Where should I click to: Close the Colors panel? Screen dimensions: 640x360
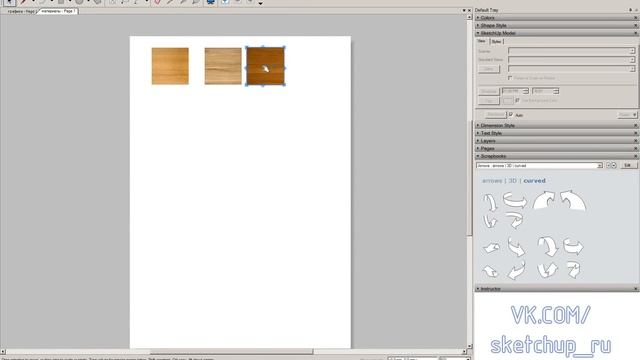(x=636, y=18)
